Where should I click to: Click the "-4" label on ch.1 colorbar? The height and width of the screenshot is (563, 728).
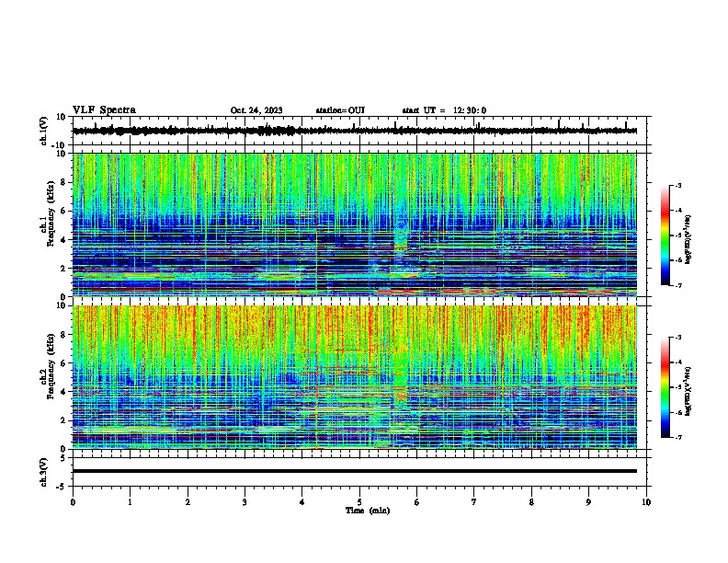click(678, 211)
